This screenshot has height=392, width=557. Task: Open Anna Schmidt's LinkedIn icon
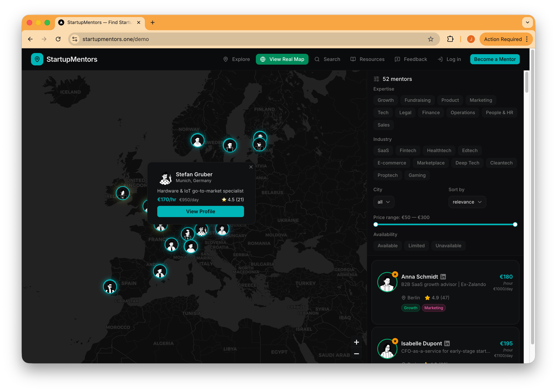443,277
